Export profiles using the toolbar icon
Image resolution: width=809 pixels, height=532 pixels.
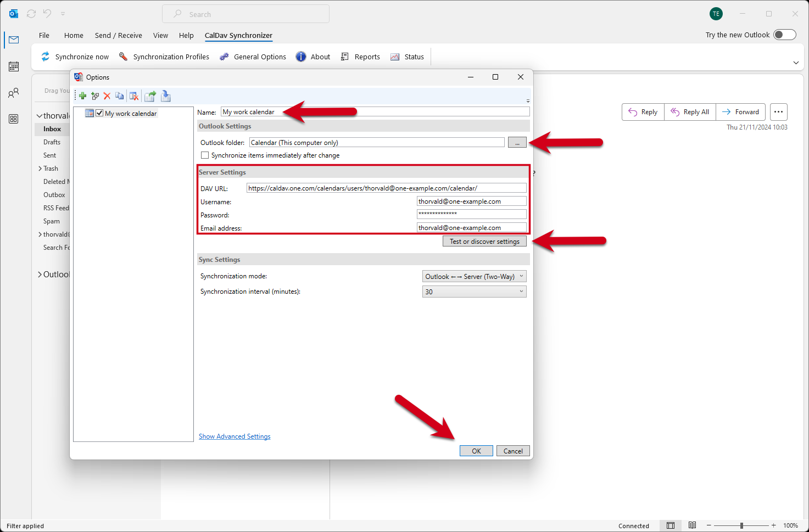(x=150, y=96)
